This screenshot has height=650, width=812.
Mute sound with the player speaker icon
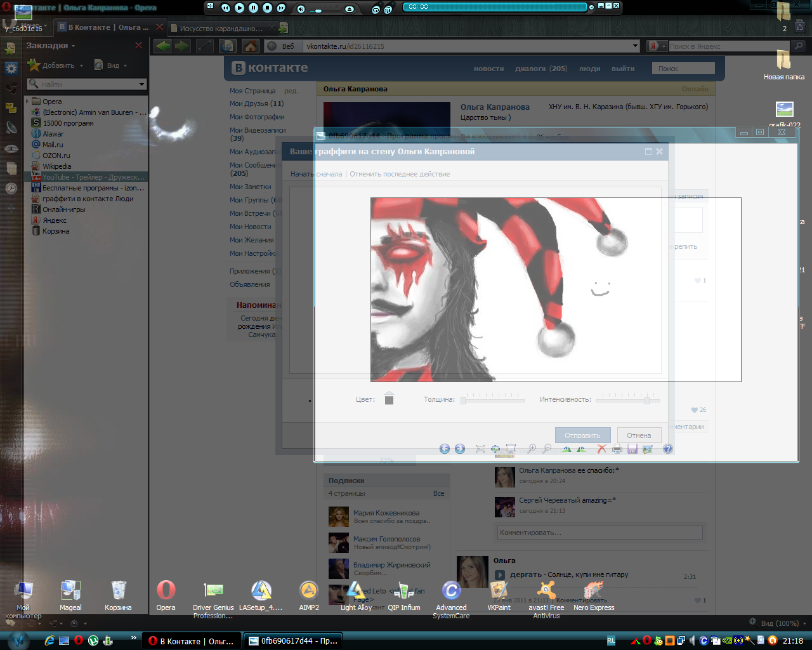pyautogui.click(x=301, y=9)
